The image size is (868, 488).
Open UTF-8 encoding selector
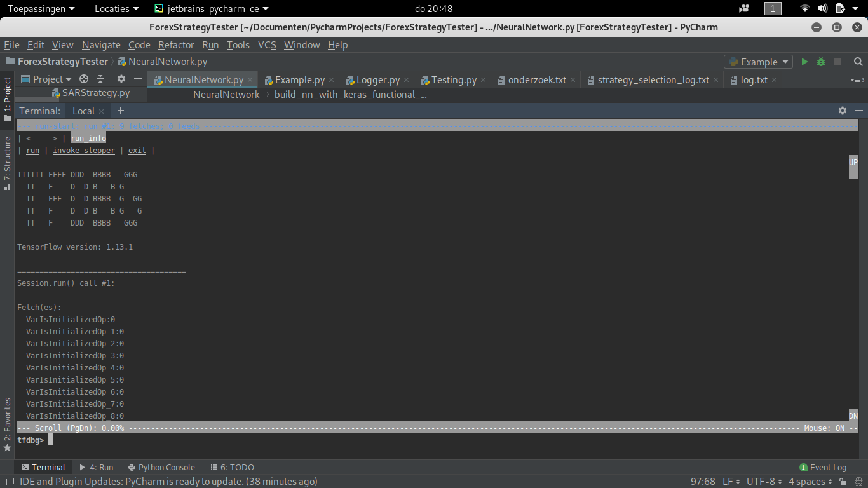tap(764, 482)
